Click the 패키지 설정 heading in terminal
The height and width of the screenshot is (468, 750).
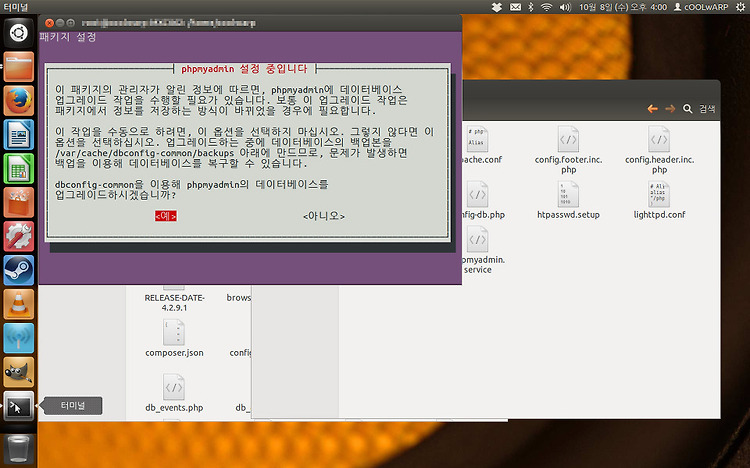pos(67,37)
